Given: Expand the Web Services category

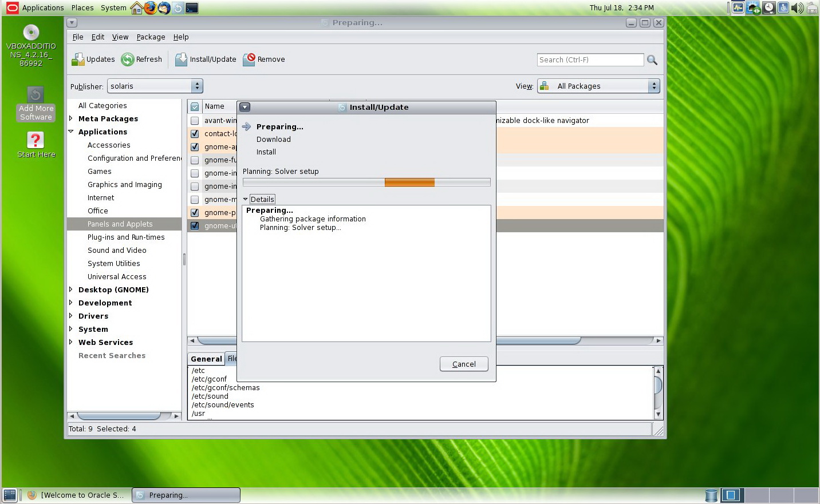Looking at the screenshot, I should pos(71,342).
